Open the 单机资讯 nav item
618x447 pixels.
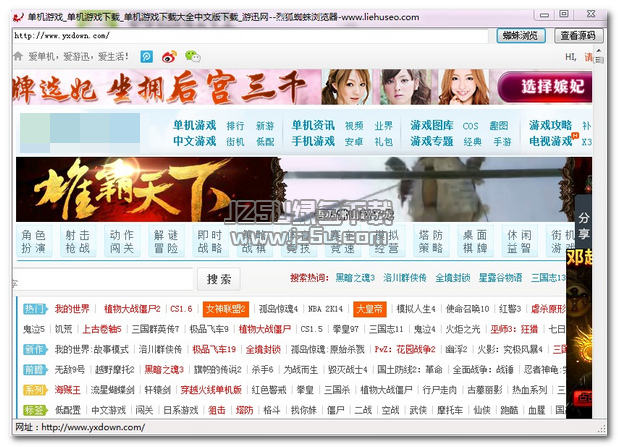coord(313,126)
